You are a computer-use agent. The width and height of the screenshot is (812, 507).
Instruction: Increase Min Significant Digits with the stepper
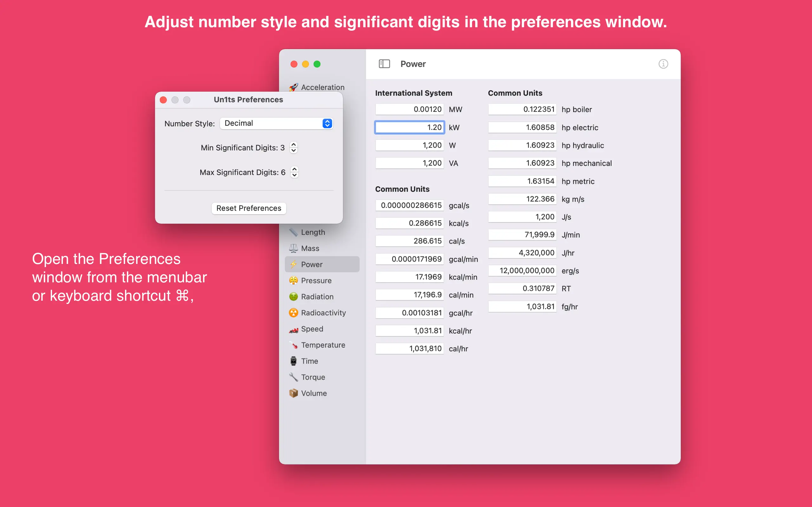294,144
